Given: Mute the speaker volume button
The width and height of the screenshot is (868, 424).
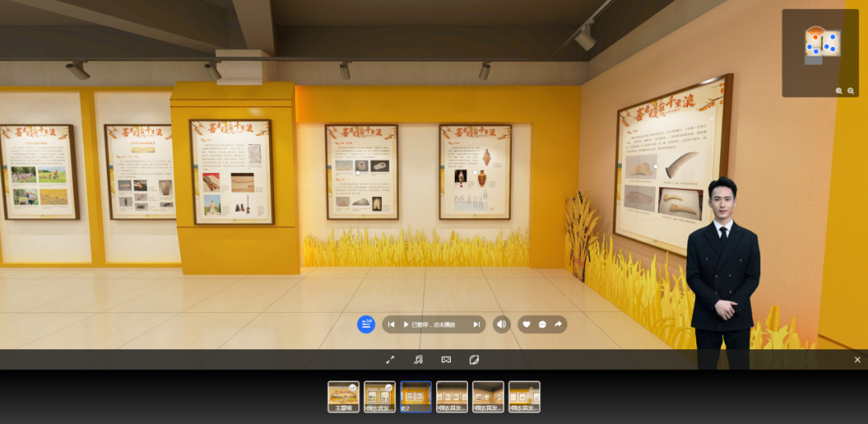Looking at the screenshot, I should coord(502,324).
